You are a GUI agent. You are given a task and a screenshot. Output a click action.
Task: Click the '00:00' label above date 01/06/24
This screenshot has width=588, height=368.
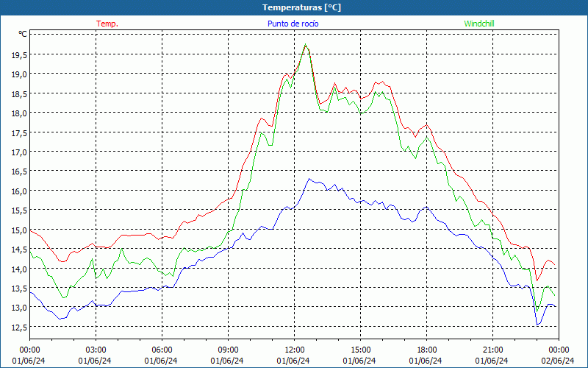(x=29, y=350)
